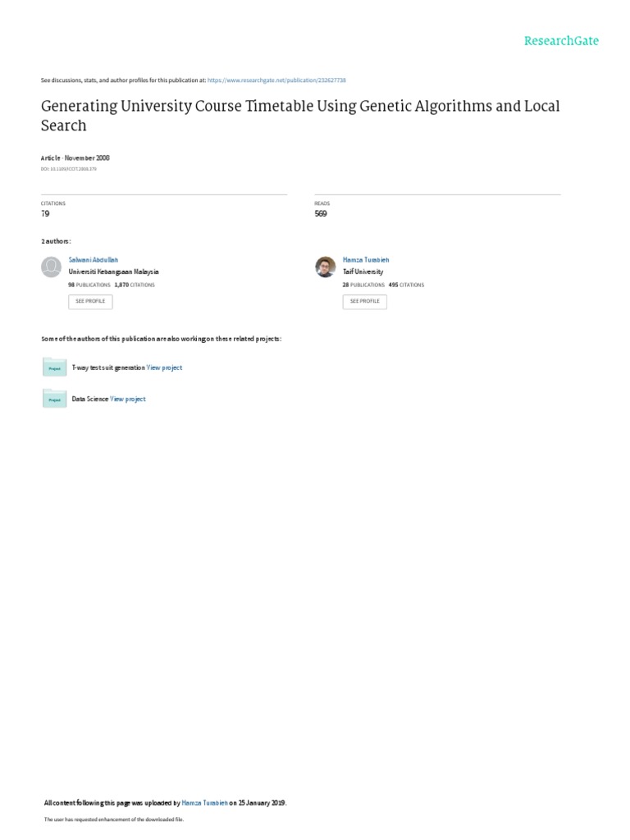Click the DOI line under article date
This screenshot has width=630, height=840.
[x=69, y=169]
